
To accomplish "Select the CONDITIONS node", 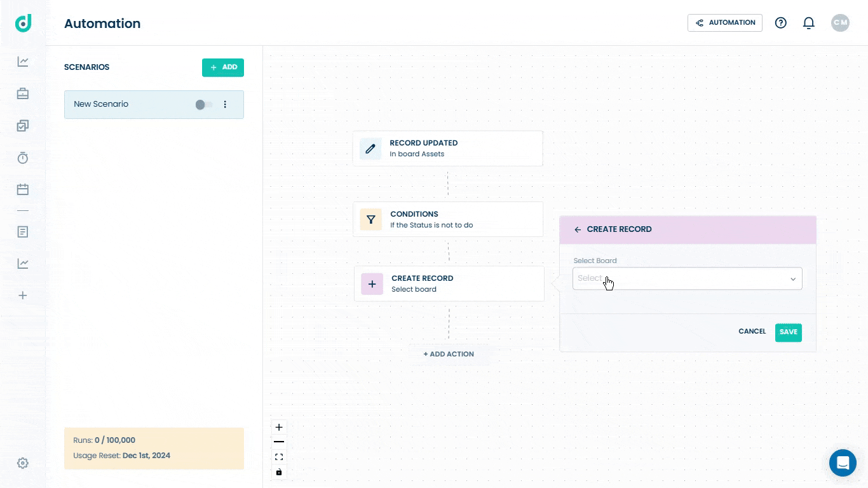I will [448, 219].
